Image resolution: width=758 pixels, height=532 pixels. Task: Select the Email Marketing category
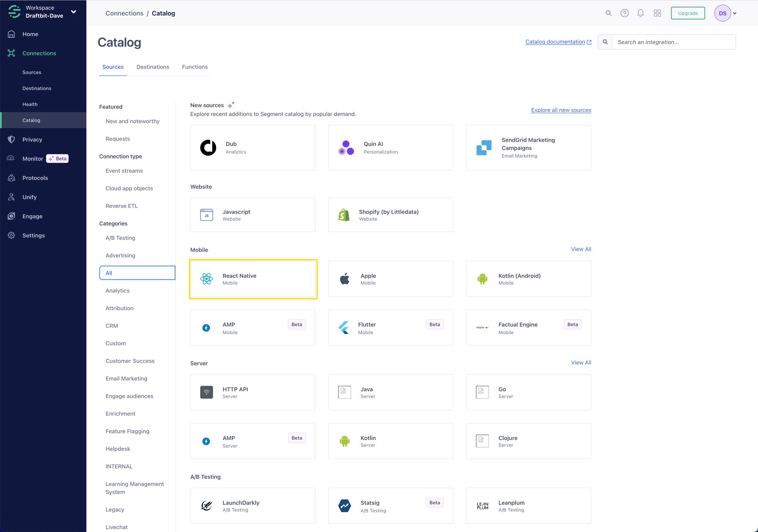(126, 379)
